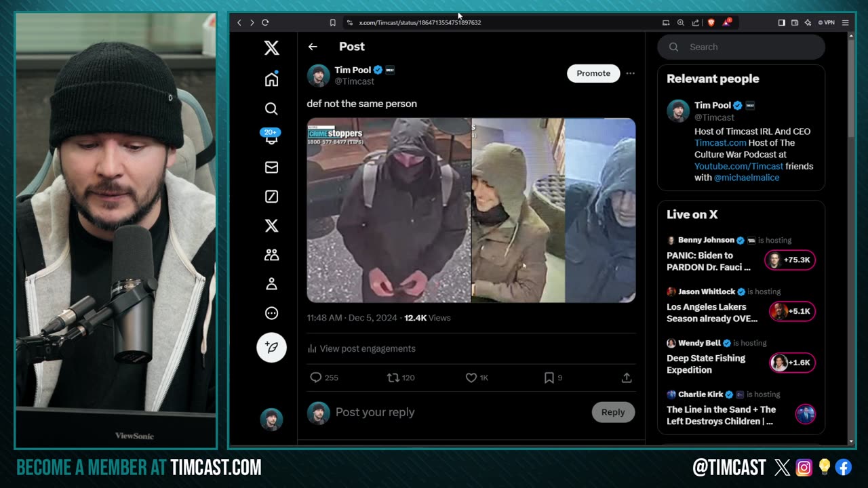Click the Tim Pool name on post
Image resolution: width=868 pixels, height=488 pixels.
click(x=353, y=70)
